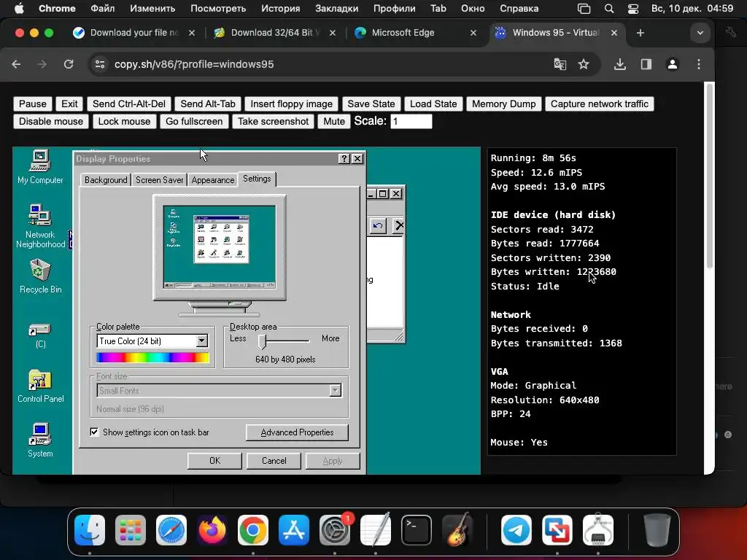Switch to the Screen Saver tab
This screenshot has width=747, height=560.
coord(159,180)
